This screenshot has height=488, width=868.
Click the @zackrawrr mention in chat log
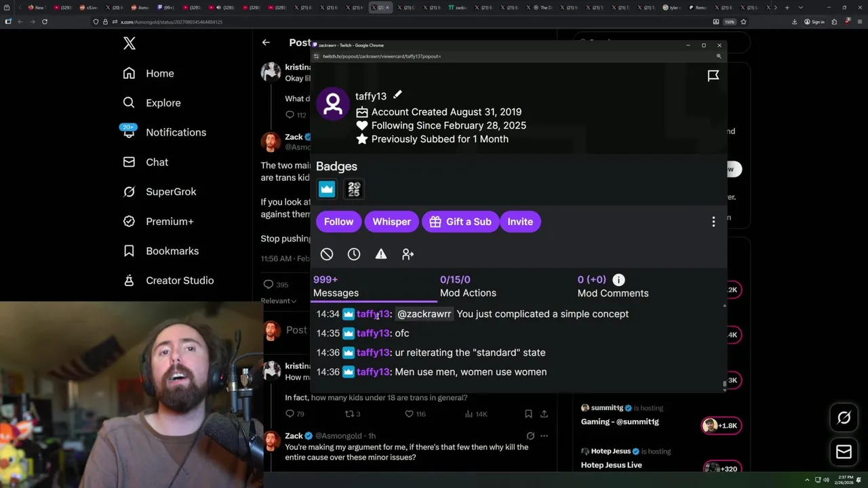pyautogui.click(x=424, y=314)
